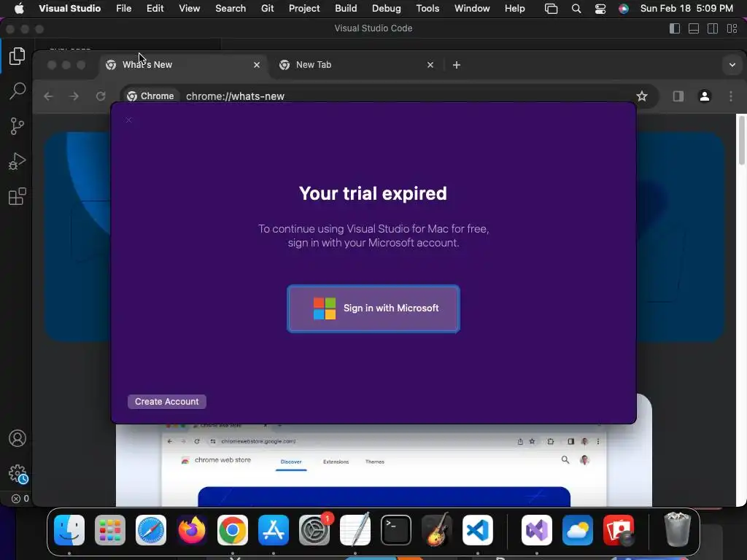Open Source Control view in VS Code

coord(18,126)
